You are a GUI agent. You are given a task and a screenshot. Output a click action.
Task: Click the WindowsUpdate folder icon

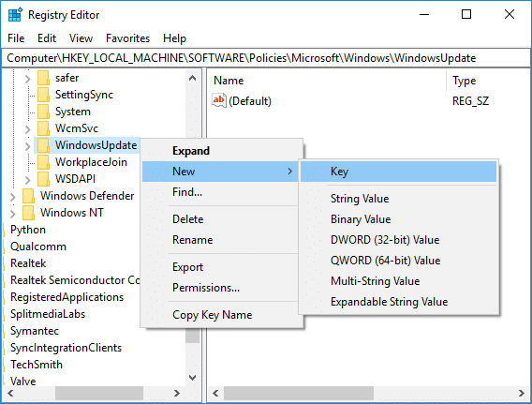(43, 145)
